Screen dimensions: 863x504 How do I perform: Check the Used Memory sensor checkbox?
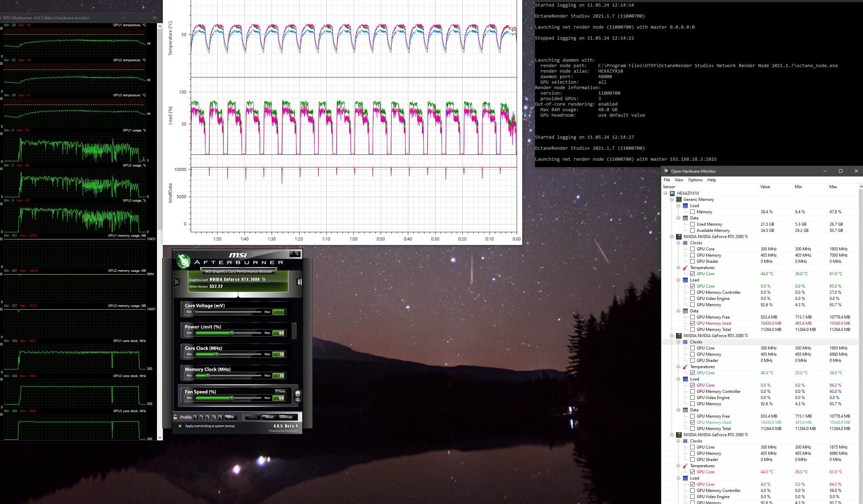click(692, 224)
